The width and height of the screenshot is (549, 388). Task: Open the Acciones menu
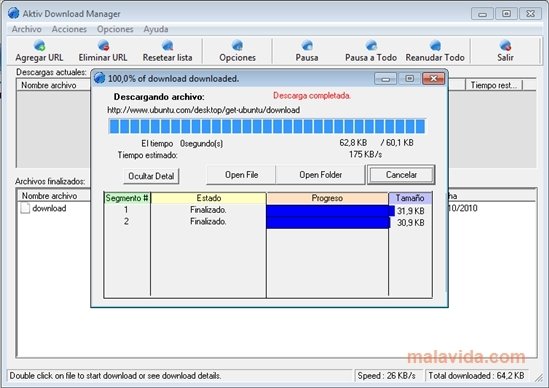pos(69,29)
